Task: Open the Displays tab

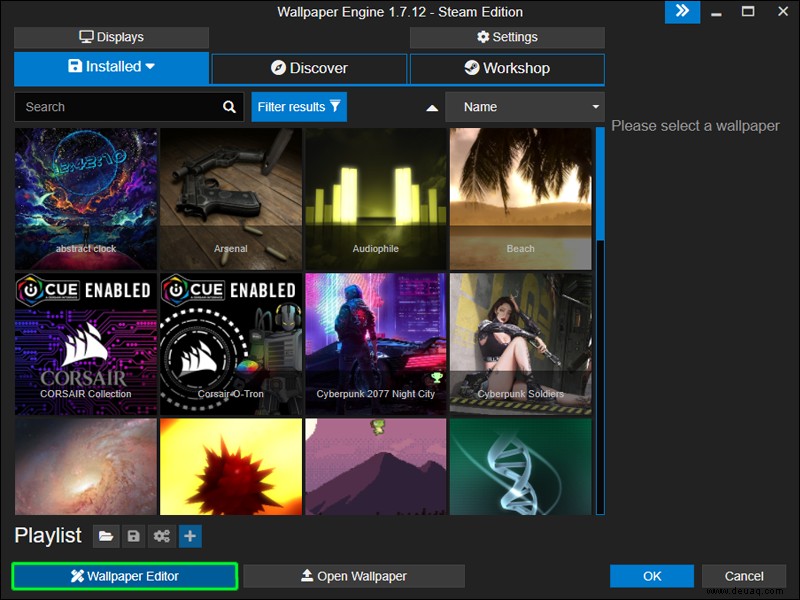Action: pyautogui.click(x=111, y=37)
